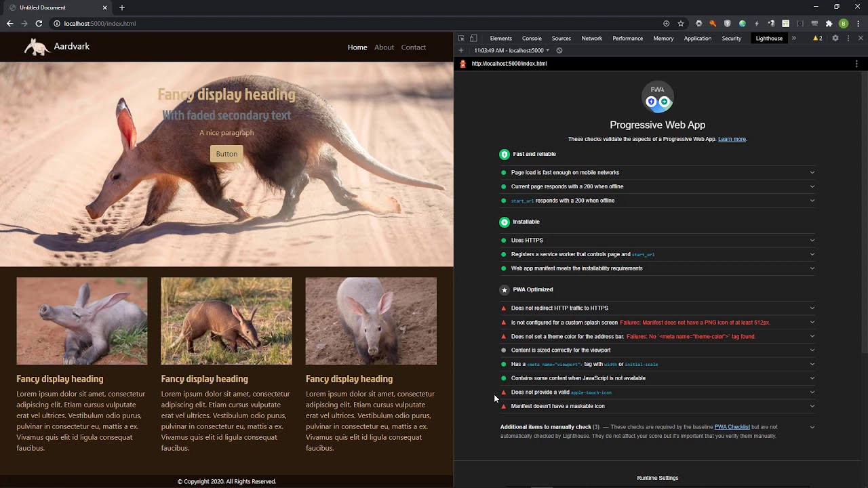Switch to the Elements tab

point(501,38)
